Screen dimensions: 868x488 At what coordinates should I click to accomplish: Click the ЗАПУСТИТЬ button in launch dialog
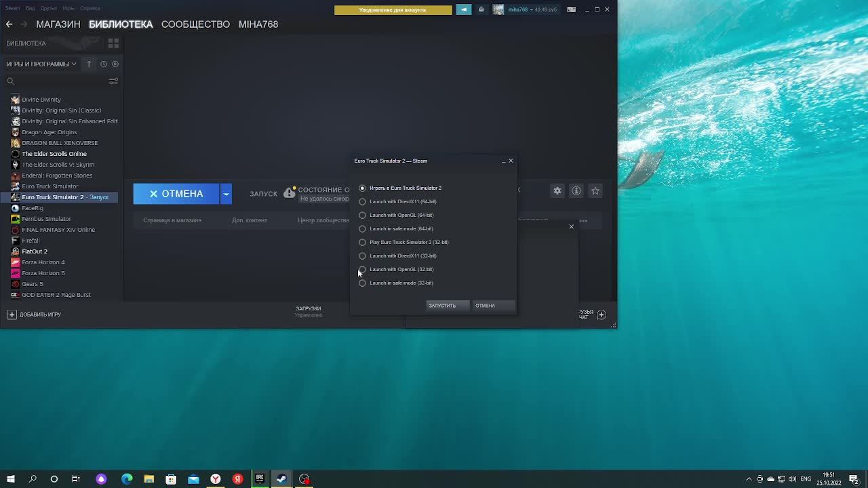448,306
